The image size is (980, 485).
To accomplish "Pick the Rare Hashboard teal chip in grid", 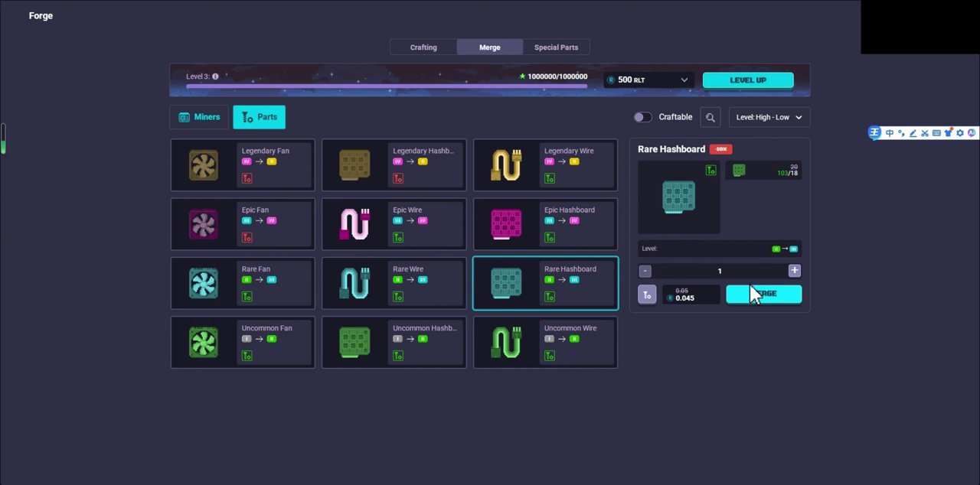I will 506,283.
